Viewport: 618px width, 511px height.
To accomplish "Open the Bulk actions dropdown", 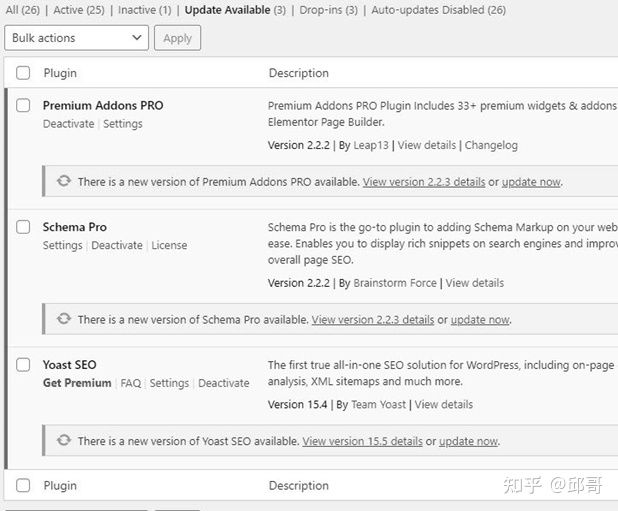I will pyautogui.click(x=76, y=38).
